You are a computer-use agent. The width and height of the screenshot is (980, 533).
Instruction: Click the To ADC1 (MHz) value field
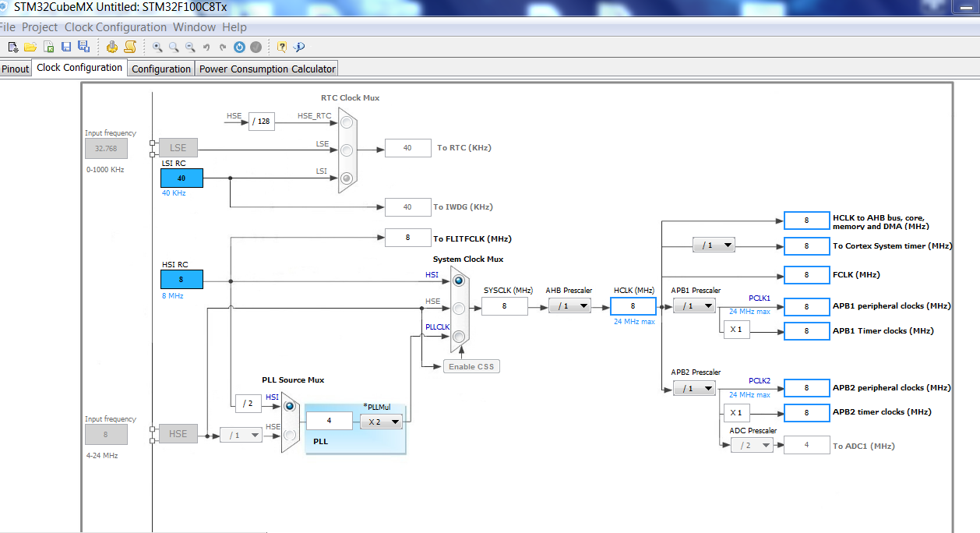(x=807, y=445)
